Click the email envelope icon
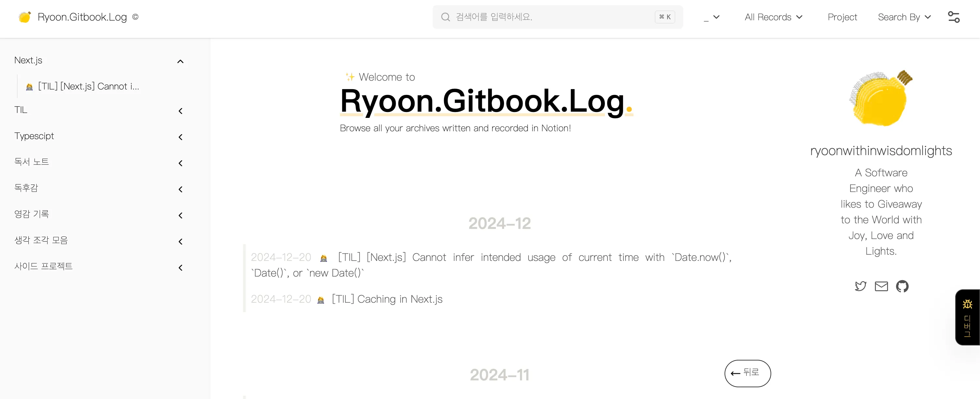Screen dimensions: 980x399 (x=881, y=286)
